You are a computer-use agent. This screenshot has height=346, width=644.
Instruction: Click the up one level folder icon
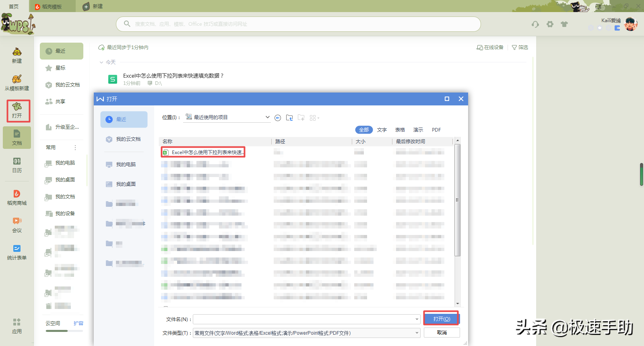pos(289,117)
